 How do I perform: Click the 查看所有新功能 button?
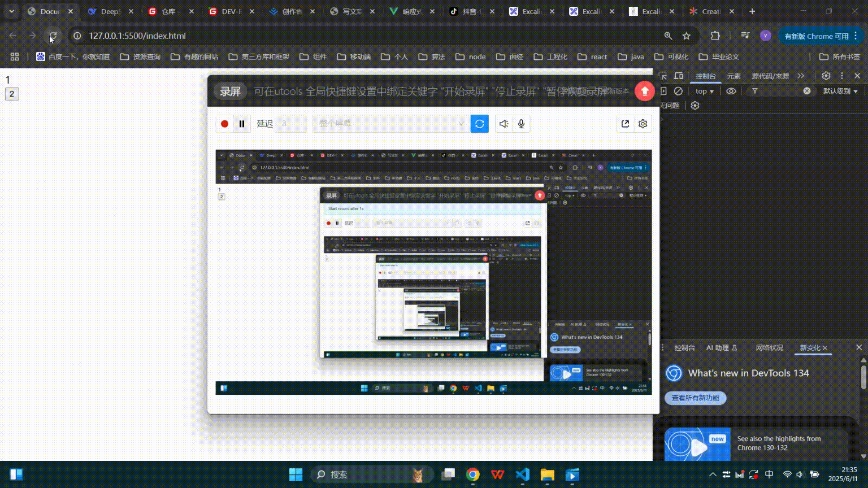(695, 398)
